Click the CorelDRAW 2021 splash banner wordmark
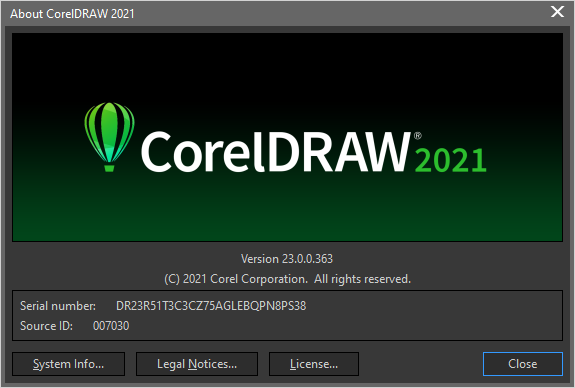This screenshot has height=388, width=575. pos(314,152)
